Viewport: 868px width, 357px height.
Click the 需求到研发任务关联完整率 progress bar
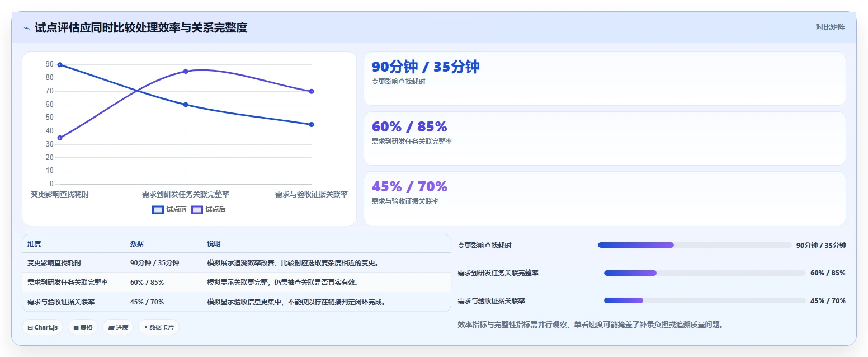(x=705, y=273)
